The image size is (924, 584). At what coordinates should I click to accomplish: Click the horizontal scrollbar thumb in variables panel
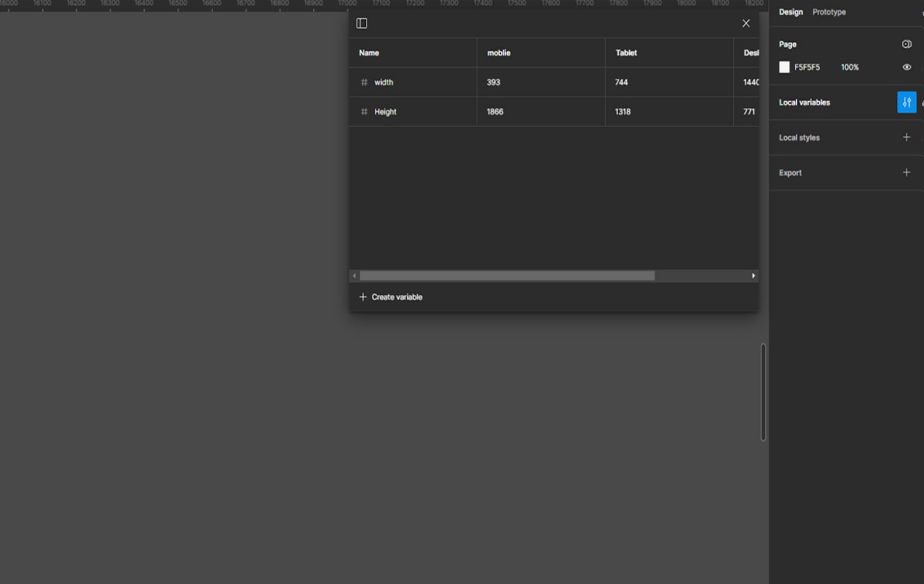tap(507, 276)
